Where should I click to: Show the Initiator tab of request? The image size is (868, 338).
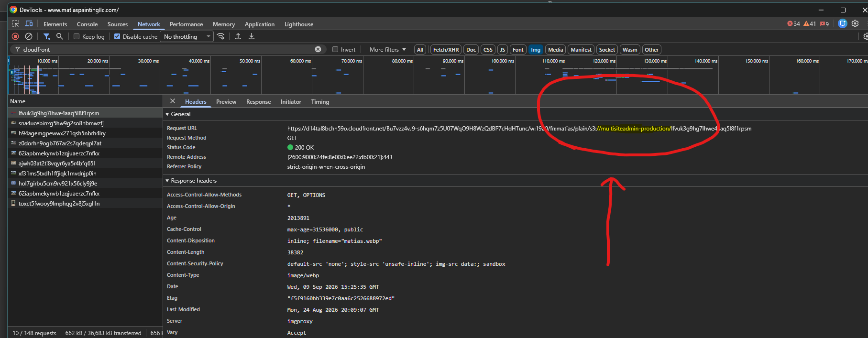click(x=291, y=102)
